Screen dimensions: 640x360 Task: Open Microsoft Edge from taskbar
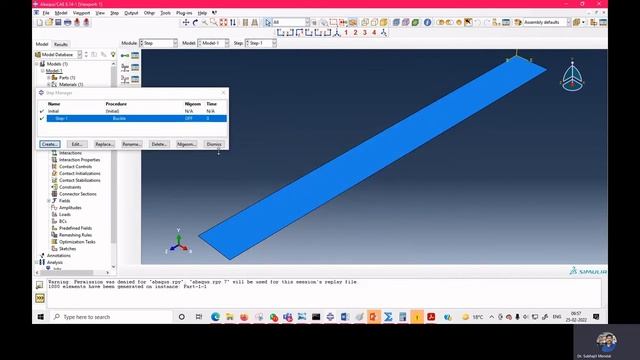click(215, 317)
